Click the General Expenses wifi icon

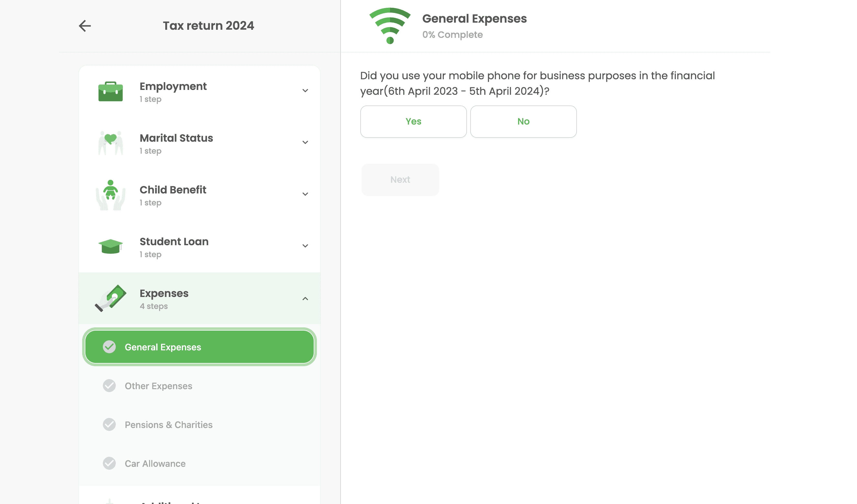point(390,26)
